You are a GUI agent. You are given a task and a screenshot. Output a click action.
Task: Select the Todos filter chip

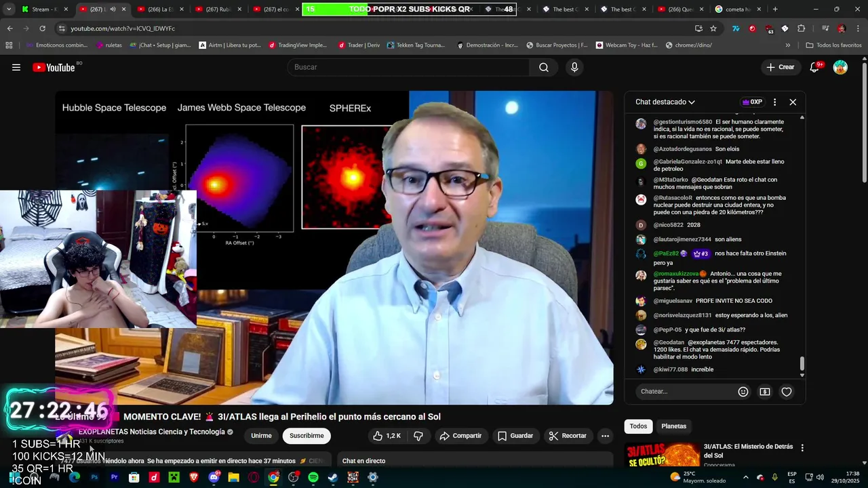pyautogui.click(x=638, y=426)
